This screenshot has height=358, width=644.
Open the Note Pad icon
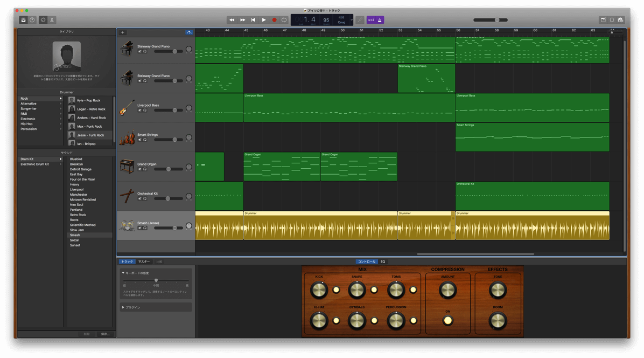pos(603,20)
